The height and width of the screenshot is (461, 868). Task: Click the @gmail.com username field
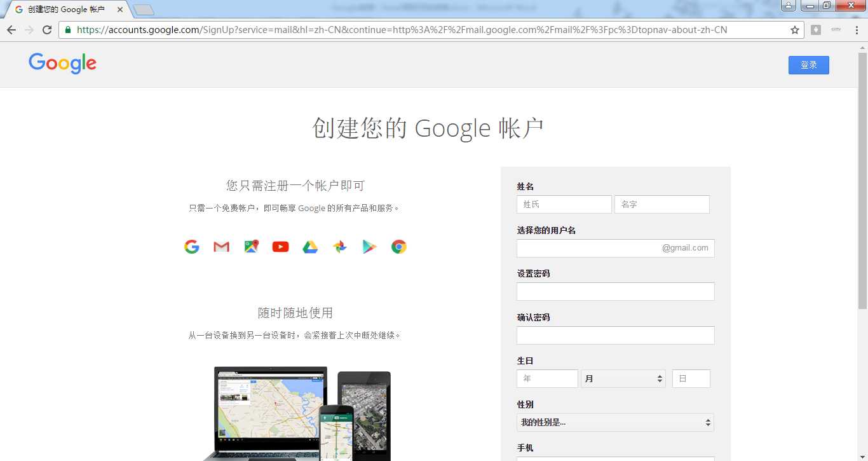616,248
